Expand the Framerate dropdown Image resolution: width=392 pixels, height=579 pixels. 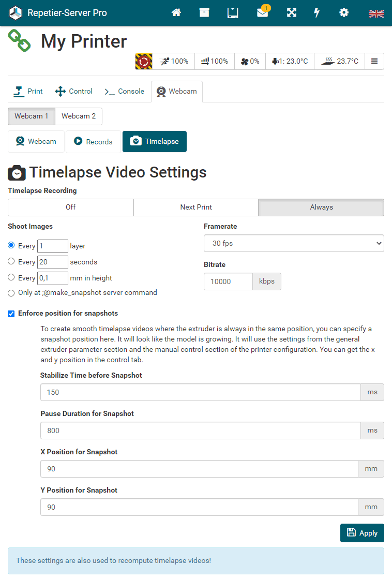(294, 243)
